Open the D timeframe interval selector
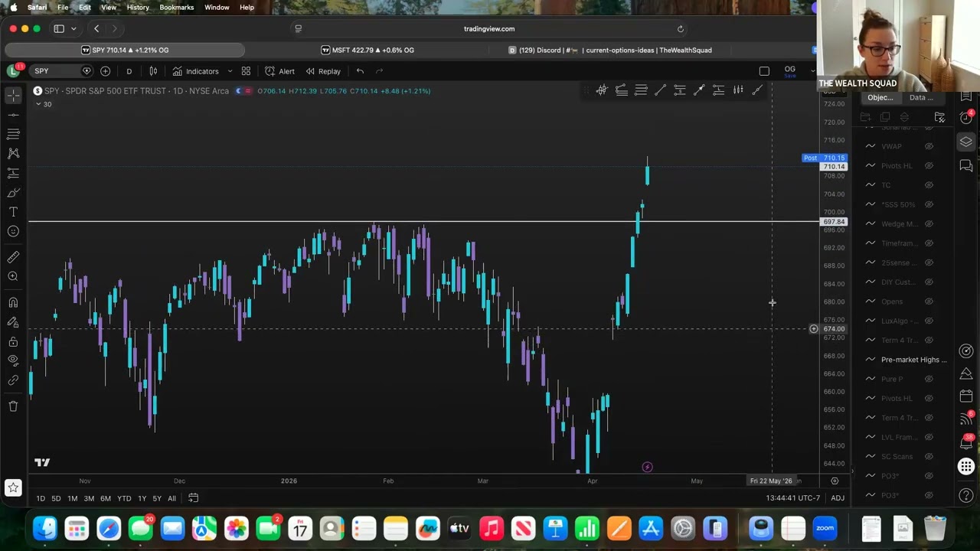This screenshot has height=551, width=980. [x=129, y=71]
